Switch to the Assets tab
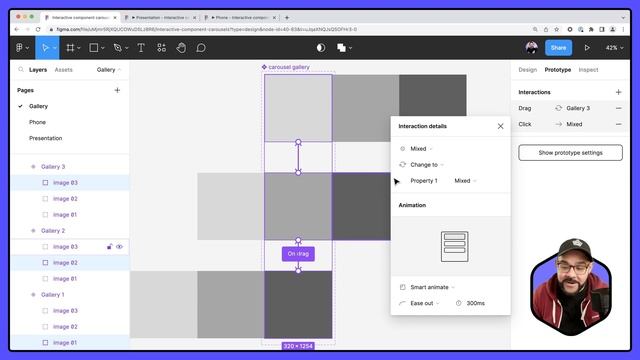The height and width of the screenshot is (360, 640). pos(63,70)
